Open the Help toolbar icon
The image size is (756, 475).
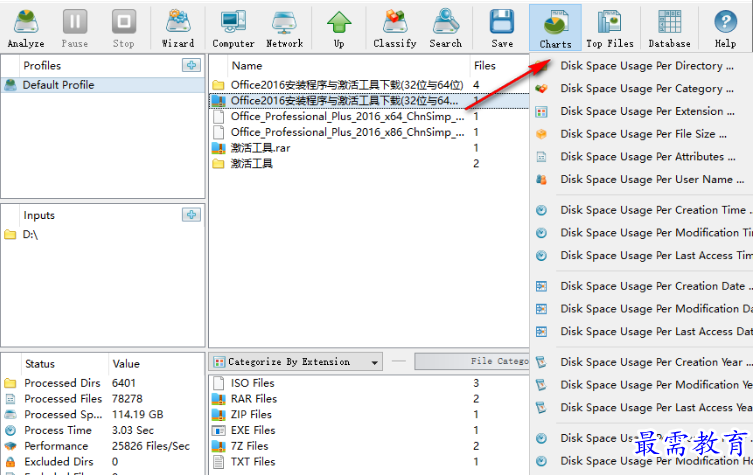[x=725, y=28]
